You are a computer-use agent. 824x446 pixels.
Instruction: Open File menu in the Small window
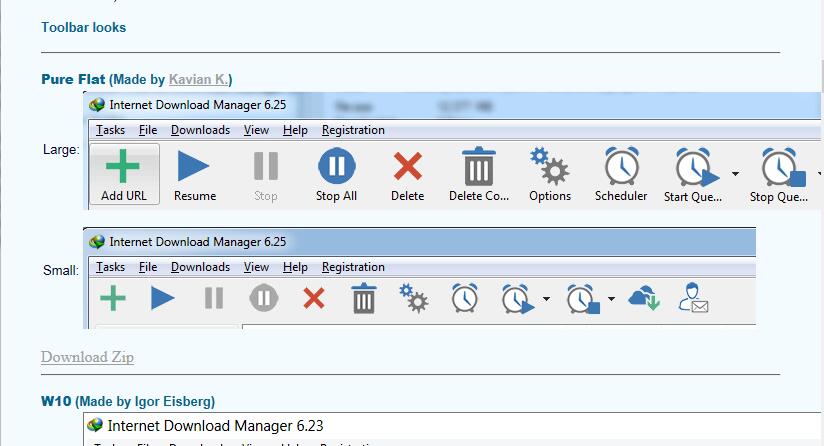pos(148,267)
